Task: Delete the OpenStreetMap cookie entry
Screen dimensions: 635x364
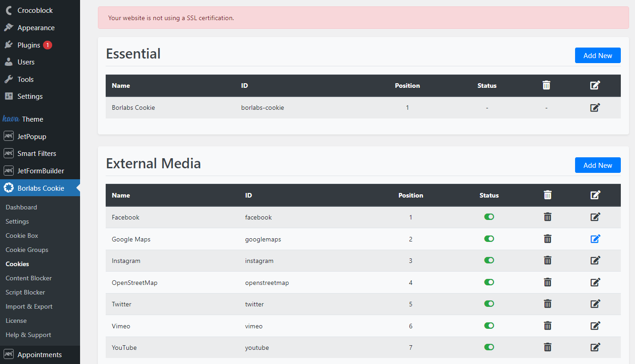Action: point(548,282)
